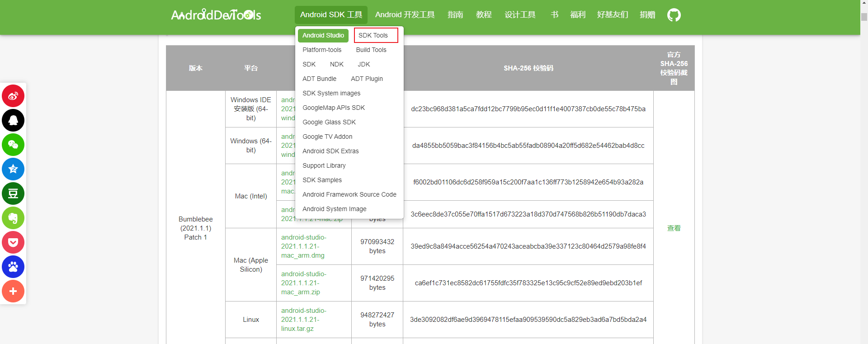Viewport: 868px width, 344px height.
Task: Click SHA-256 starting ca6ef1c731
Action: coord(528,283)
